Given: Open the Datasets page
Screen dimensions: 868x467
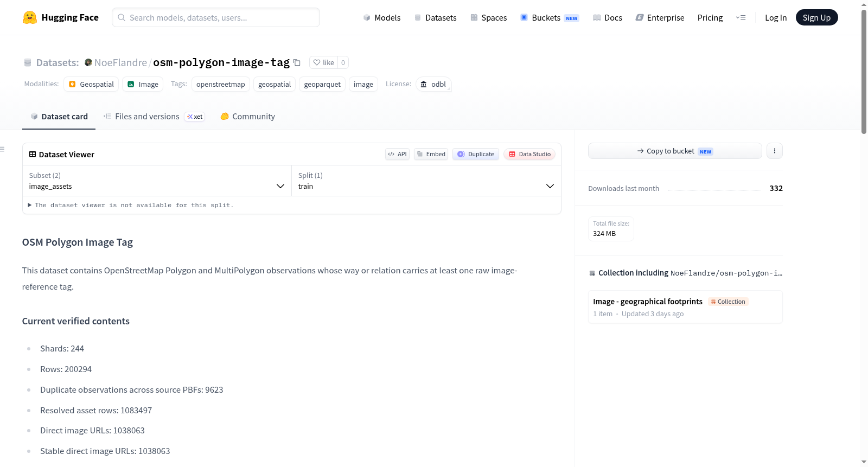Looking at the screenshot, I should click(436, 17).
